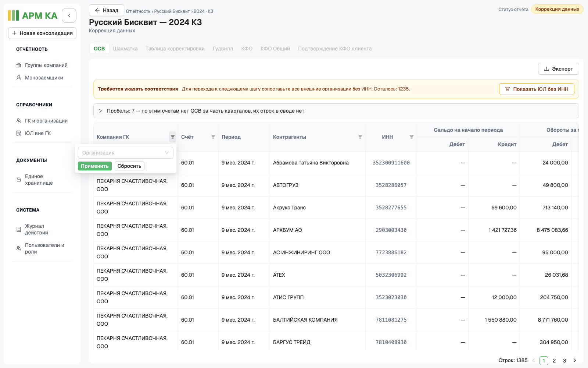588x368 pixels.
Task: Open Единое хранилище documents
Action: pyautogui.click(x=42, y=180)
